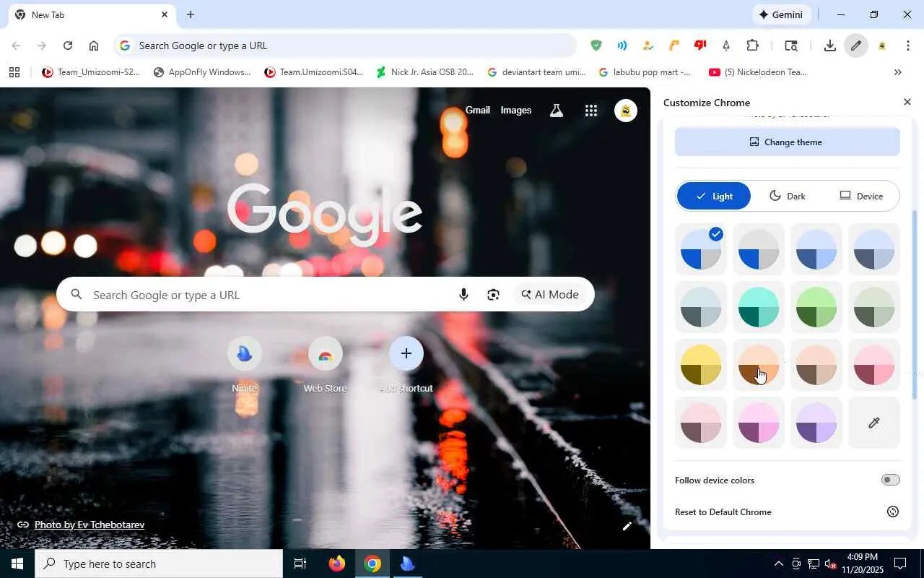Go to the Home page
Image resolution: width=924 pixels, height=578 pixels.
click(94, 46)
